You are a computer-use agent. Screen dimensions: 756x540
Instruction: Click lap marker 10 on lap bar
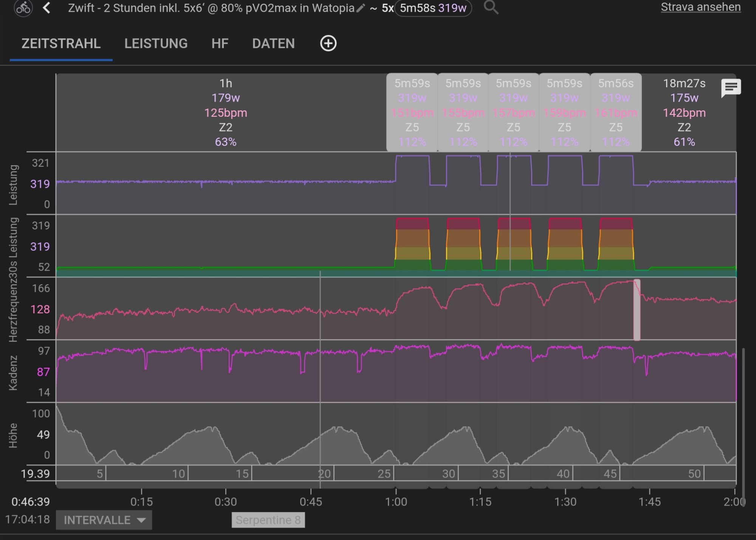(x=179, y=473)
